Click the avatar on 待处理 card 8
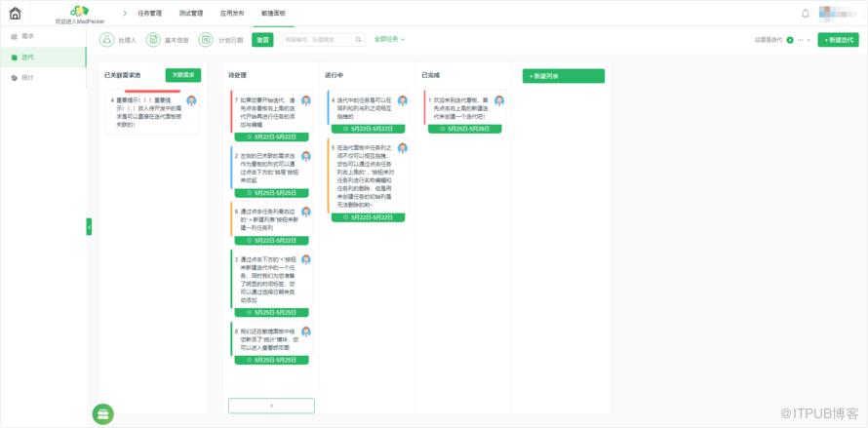868x428 pixels. (306, 331)
